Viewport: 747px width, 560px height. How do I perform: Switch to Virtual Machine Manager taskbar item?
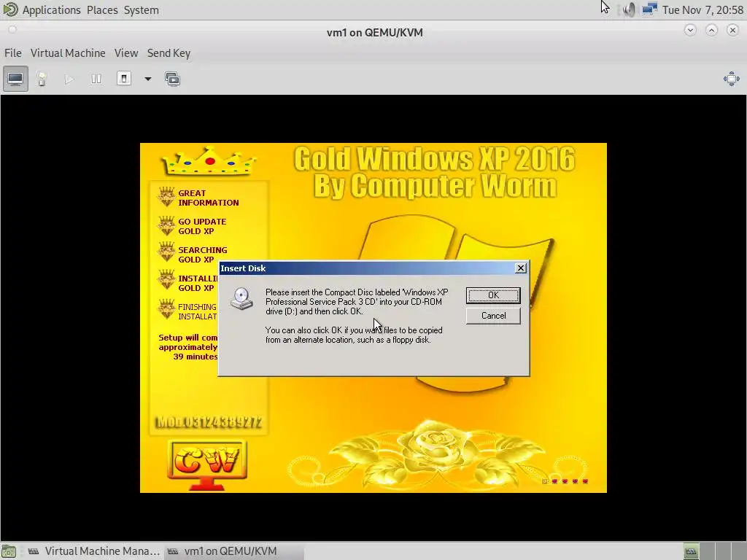[x=94, y=551]
